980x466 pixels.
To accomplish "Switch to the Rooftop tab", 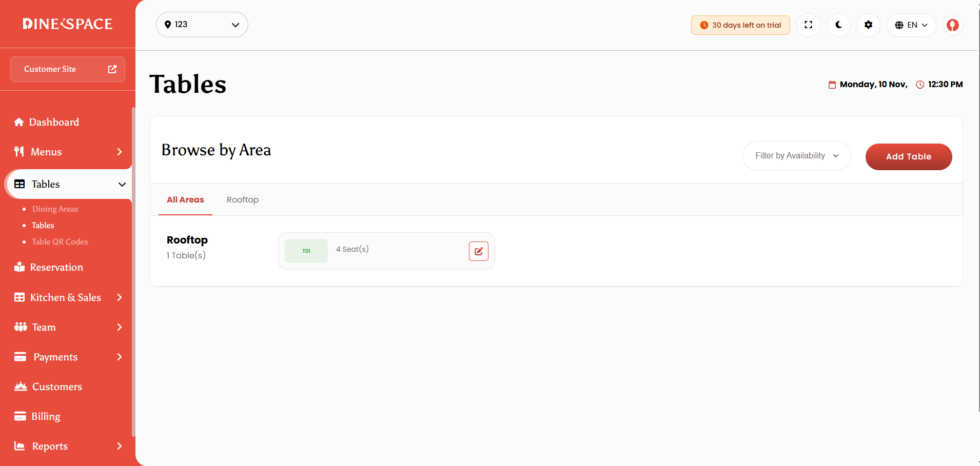I will (243, 199).
